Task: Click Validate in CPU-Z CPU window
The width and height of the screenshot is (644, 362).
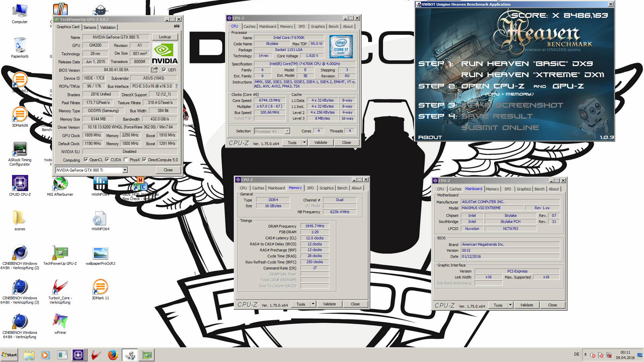Action: click(x=321, y=142)
